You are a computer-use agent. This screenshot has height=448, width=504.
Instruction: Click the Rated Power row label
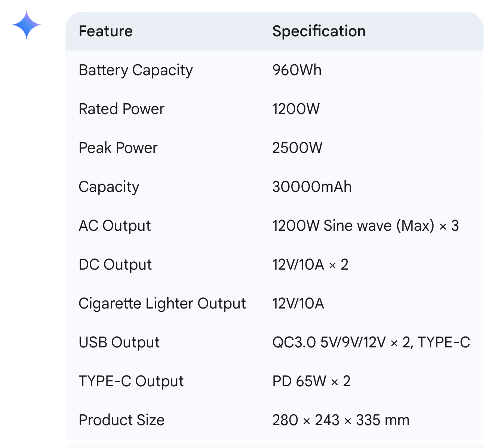click(122, 109)
